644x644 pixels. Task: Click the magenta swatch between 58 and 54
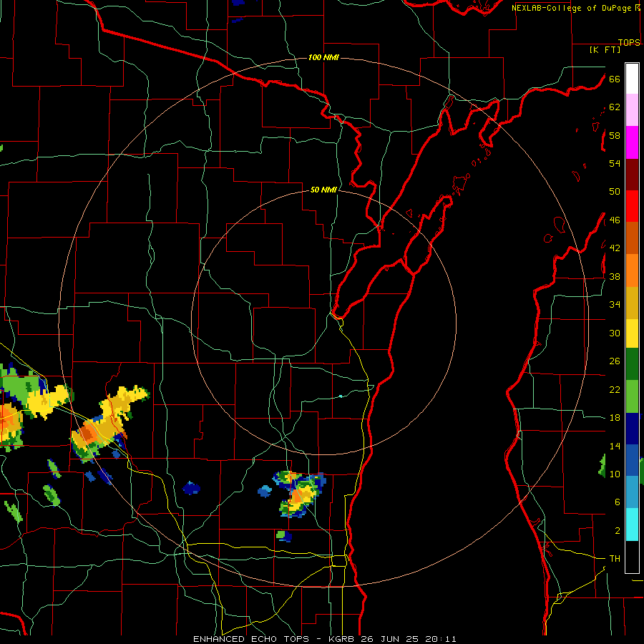[632, 142]
